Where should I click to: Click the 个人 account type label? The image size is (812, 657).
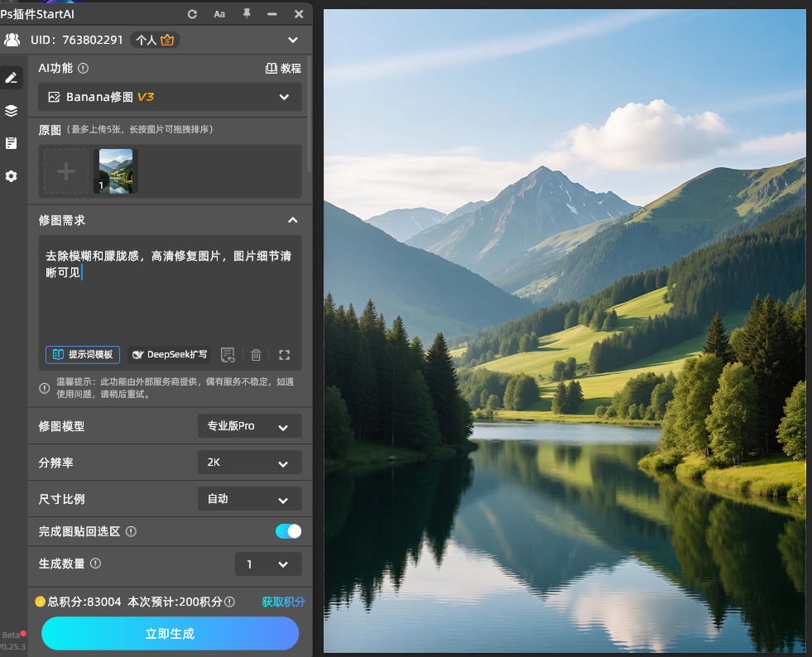(x=146, y=40)
